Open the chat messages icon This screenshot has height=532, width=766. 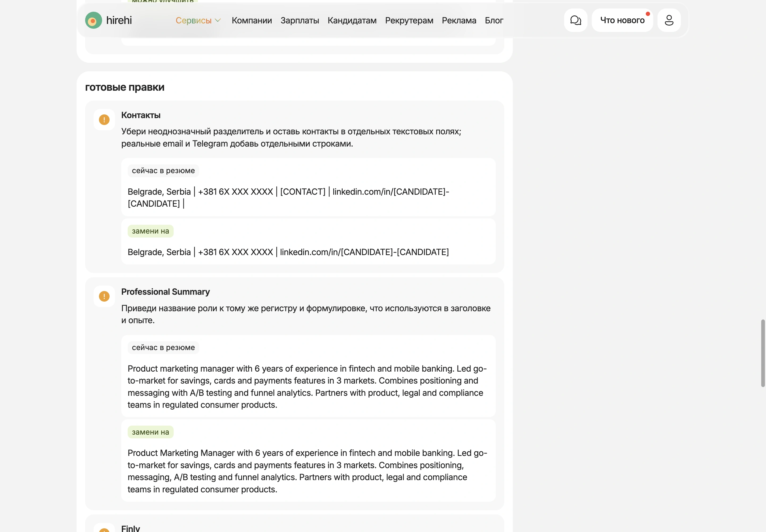click(576, 20)
